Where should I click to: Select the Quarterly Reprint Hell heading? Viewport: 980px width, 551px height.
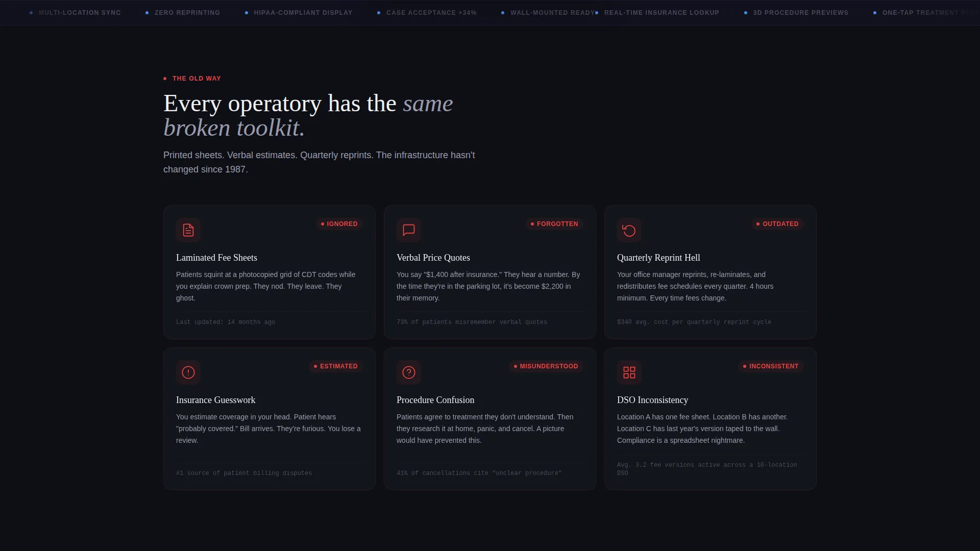[658, 258]
